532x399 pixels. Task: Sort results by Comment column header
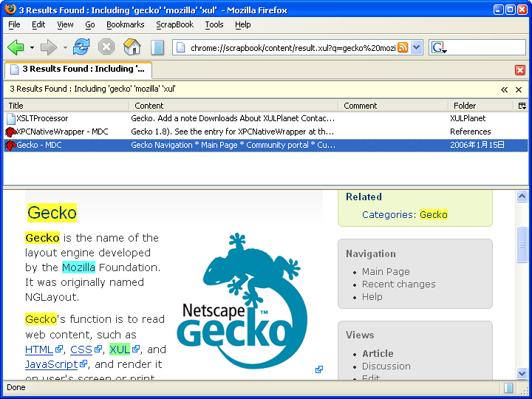393,106
